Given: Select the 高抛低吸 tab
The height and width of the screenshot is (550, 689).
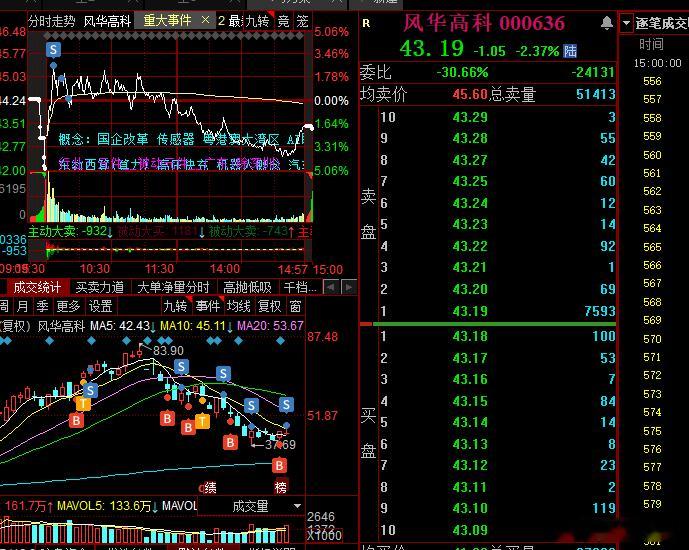Looking at the screenshot, I should click(247, 287).
